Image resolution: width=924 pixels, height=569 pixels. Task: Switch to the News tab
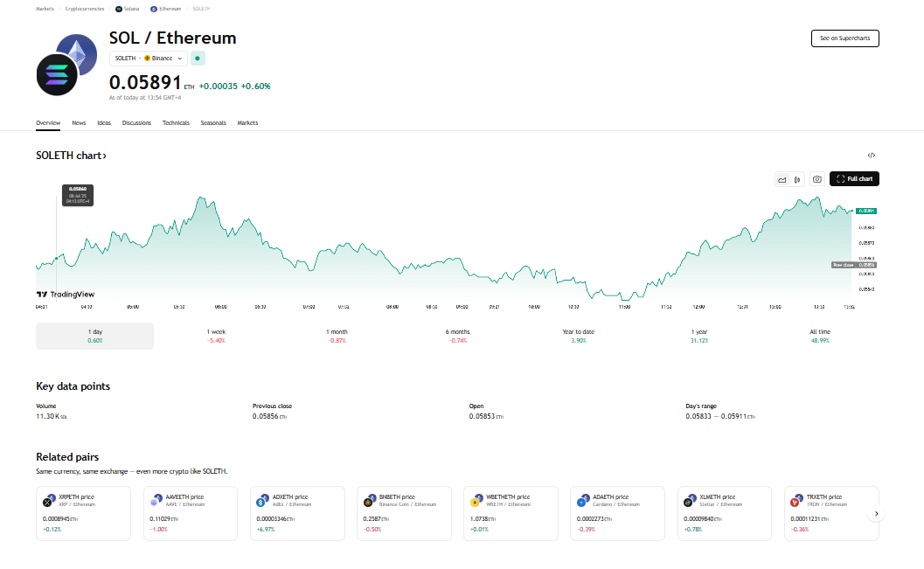pos(79,123)
